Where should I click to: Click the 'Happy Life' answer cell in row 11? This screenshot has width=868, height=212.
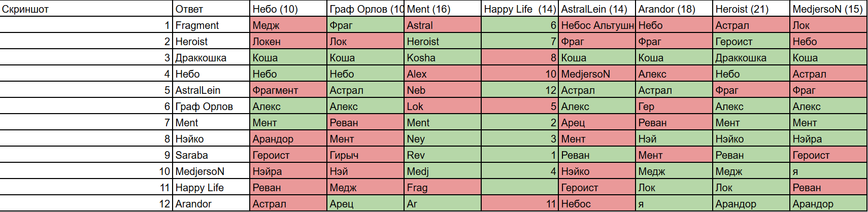[211, 187]
